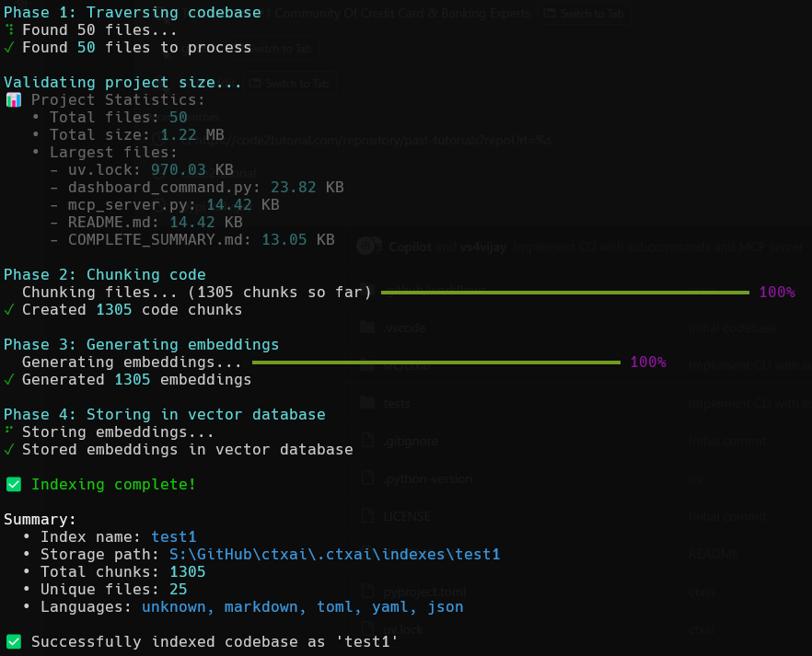Open faint .vscode folder in background GitHub page
Viewport: 812px width, 656px height.
pyautogui.click(x=404, y=328)
